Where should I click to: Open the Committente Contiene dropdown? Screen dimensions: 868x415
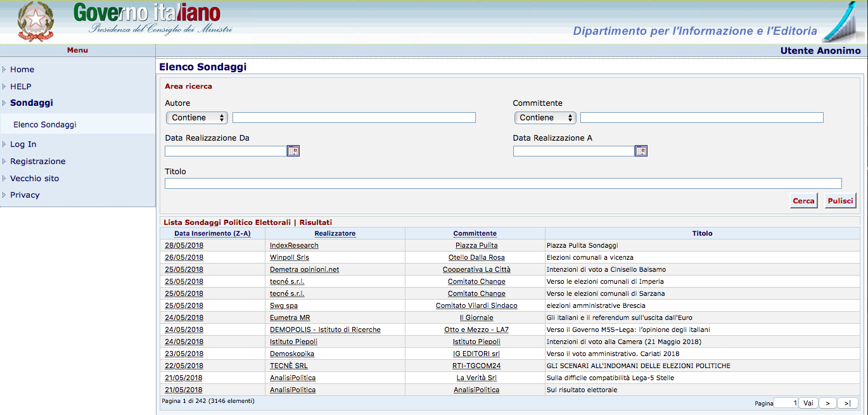(545, 118)
